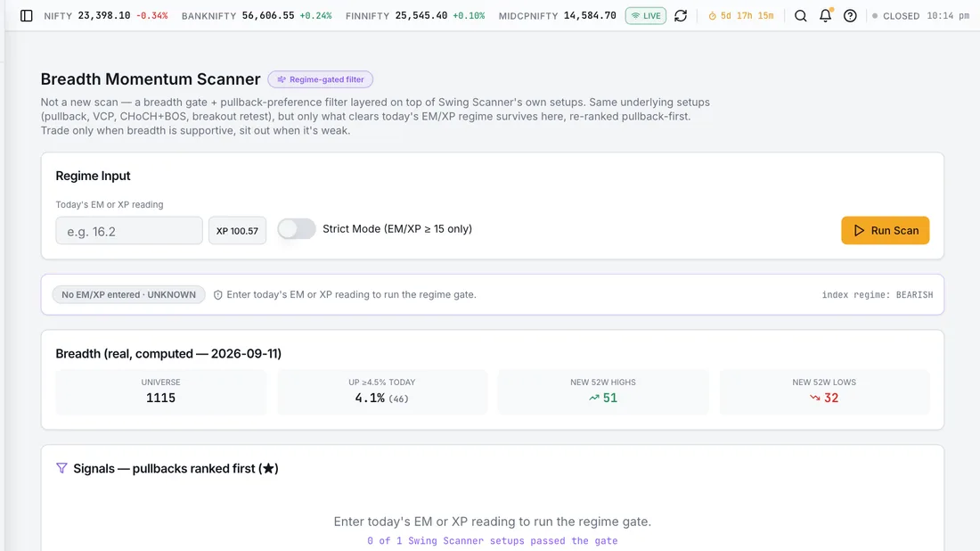The image size is (980, 551).
Task: Select the MIDCPNIFTY ticker in header
Action: [558, 16]
